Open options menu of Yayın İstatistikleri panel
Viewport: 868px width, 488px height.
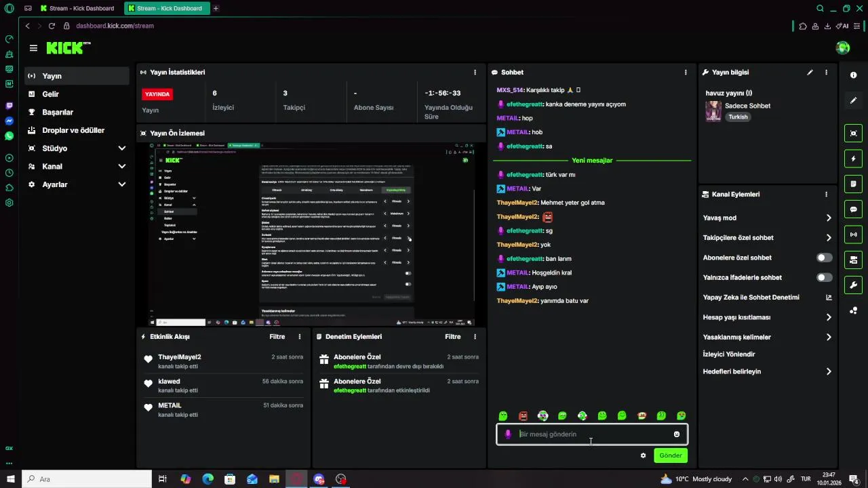click(x=475, y=72)
